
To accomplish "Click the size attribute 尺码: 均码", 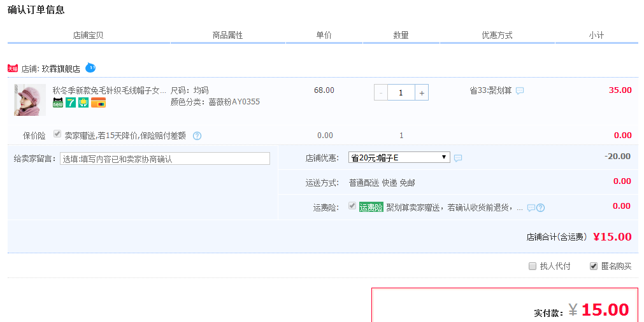I will click(x=189, y=90).
